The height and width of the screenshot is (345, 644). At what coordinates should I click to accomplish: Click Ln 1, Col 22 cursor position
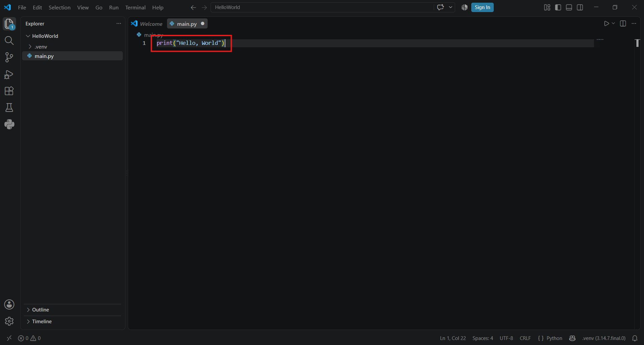(x=453, y=338)
